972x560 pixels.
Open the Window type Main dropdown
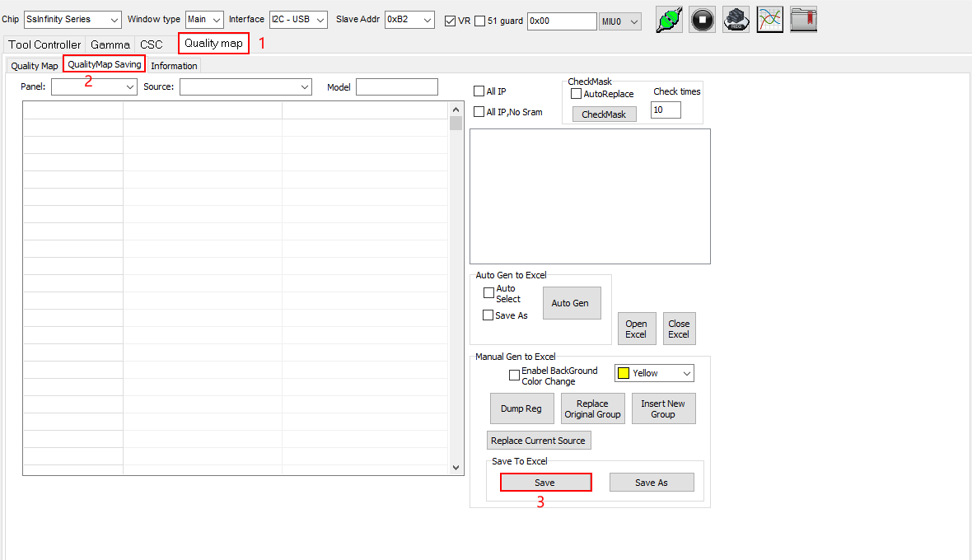pos(204,20)
